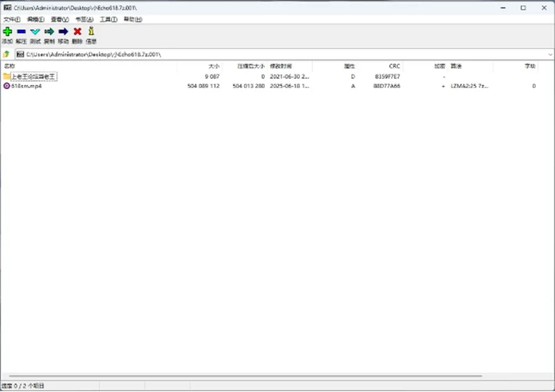Click the yellow Info (信息) toolbar icon
The width and height of the screenshot is (555, 392).
tap(91, 31)
